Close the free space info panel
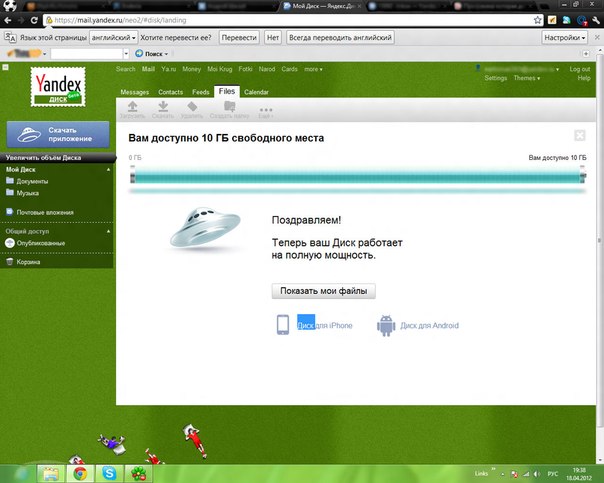This screenshot has height=483, width=604. point(580,135)
